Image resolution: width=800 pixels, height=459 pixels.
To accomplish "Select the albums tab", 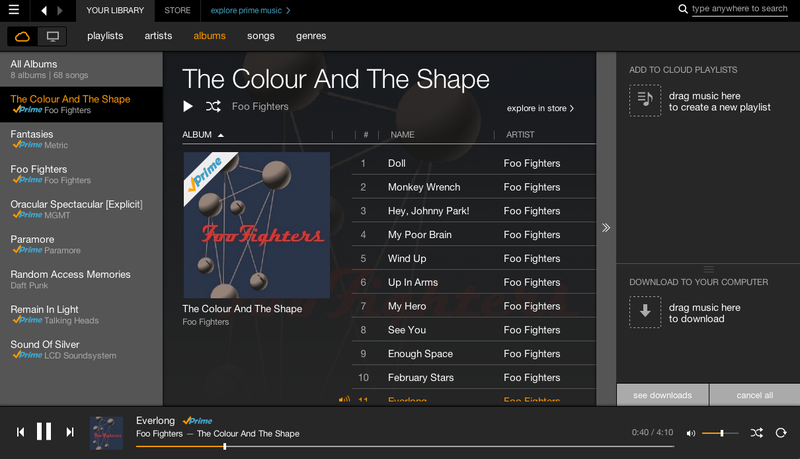I will click(209, 36).
